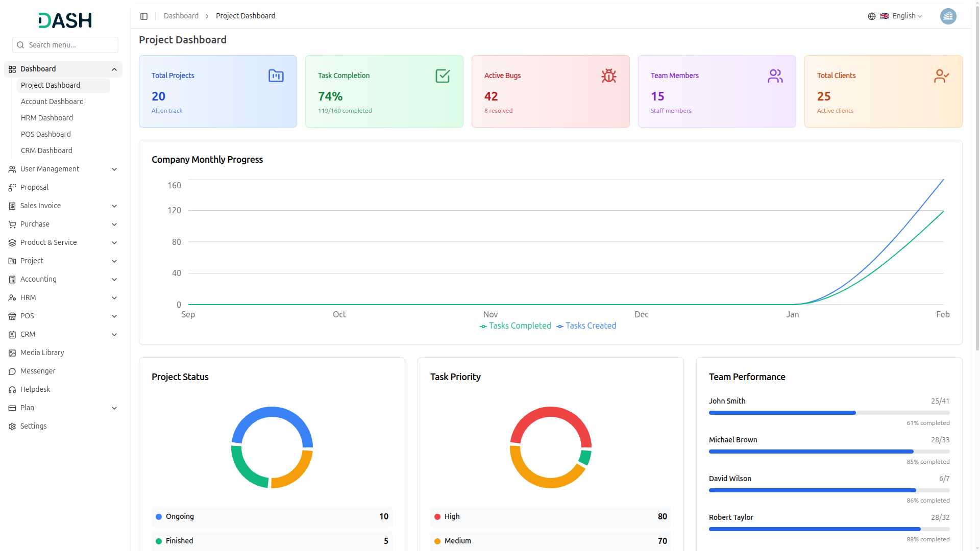Click the Accounting calculator icon

(12, 280)
